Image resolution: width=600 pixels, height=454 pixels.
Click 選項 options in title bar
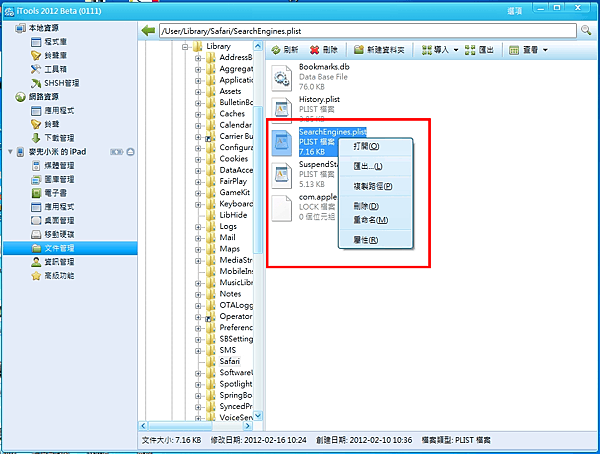[515, 11]
